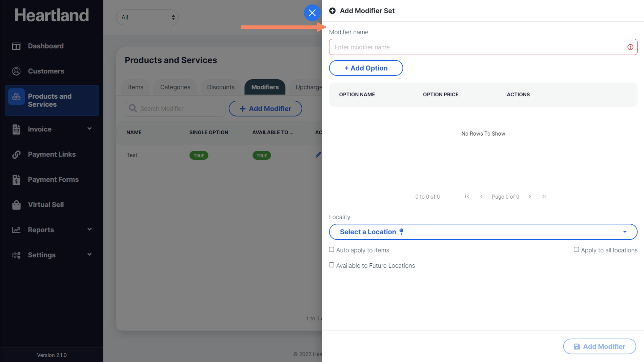
Task: Click the + Add Option button
Action: coord(366,68)
